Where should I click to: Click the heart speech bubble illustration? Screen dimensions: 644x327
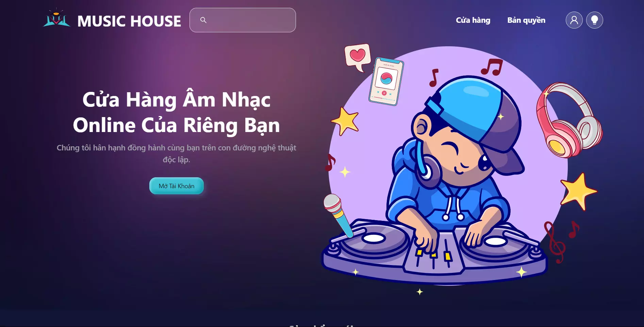click(358, 57)
